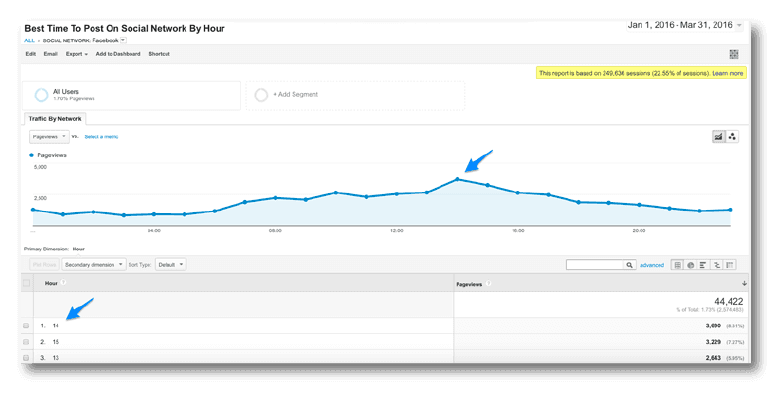Screen dimensions: 769x409
Task: Select the Traffic By Network tab
Action: pos(55,119)
